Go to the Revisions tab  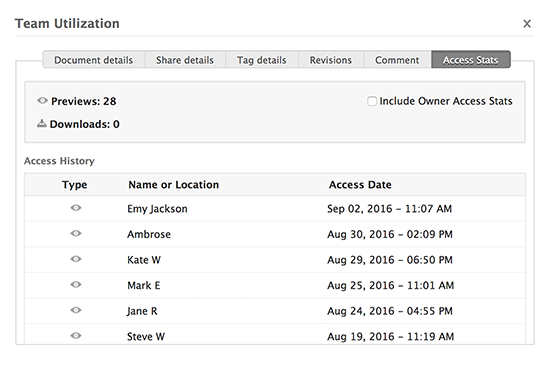(x=330, y=60)
